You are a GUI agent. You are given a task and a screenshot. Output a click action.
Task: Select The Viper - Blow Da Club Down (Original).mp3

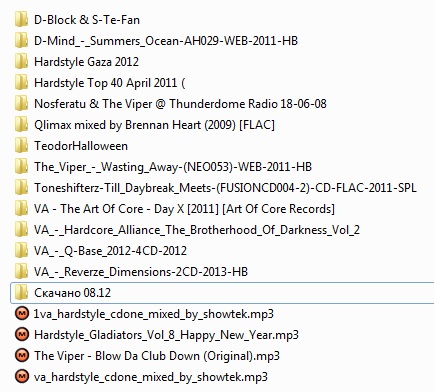point(157,356)
